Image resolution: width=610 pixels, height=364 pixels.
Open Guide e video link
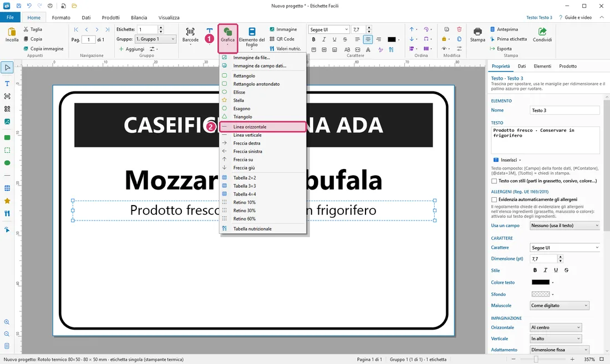coord(575,18)
